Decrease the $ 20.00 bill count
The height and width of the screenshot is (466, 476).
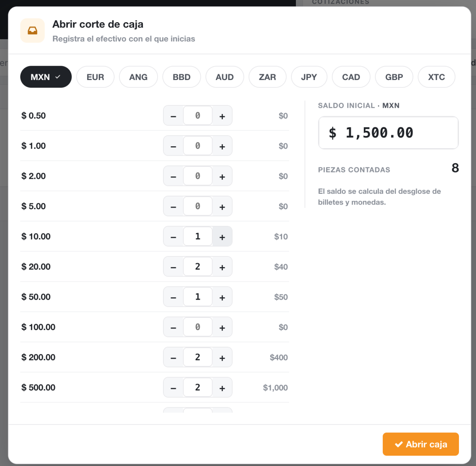click(x=173, y=267)
